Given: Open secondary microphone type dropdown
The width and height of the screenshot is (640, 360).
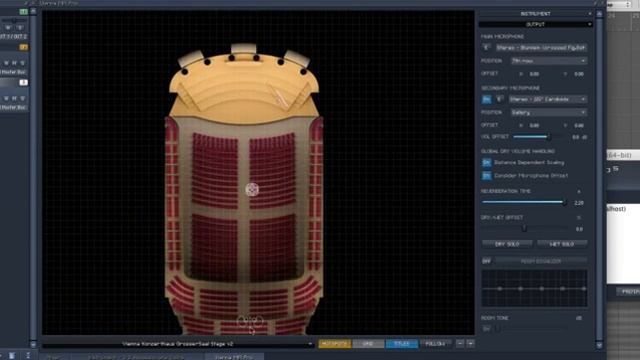Looking at the screenshot, I should [x=548, y=99].
